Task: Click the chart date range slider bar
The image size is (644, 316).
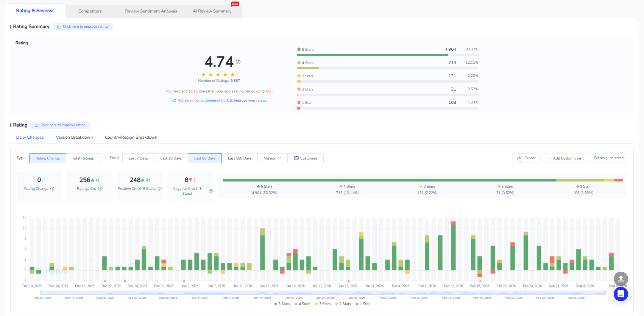Action: click(322, 293)
